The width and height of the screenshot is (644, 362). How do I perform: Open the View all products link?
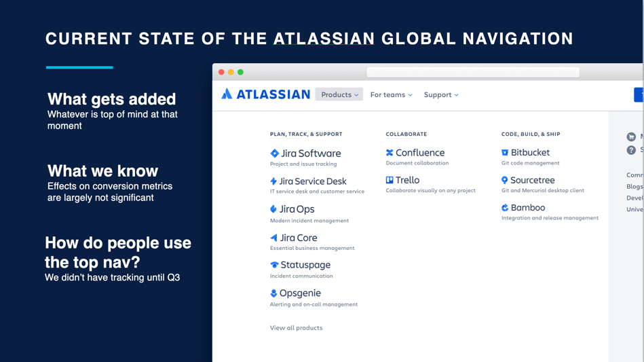297,328
